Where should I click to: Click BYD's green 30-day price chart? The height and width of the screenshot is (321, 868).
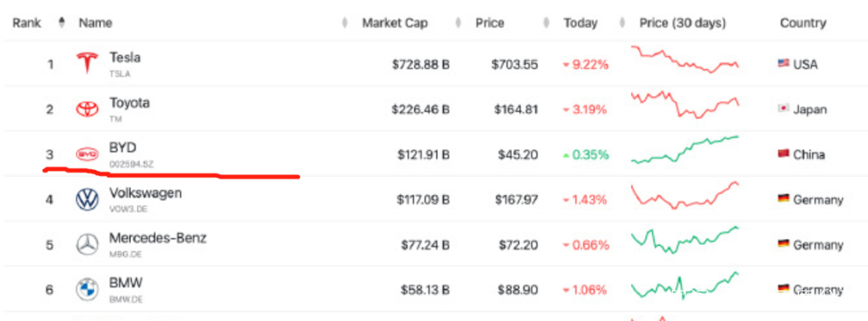[x=685, y=150]
